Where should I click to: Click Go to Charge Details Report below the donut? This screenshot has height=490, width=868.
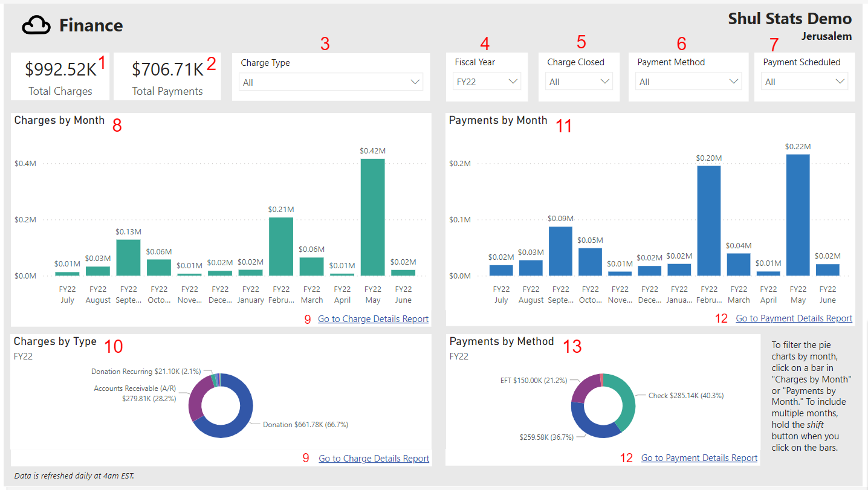pyautogui.click(x=374, y=458)
